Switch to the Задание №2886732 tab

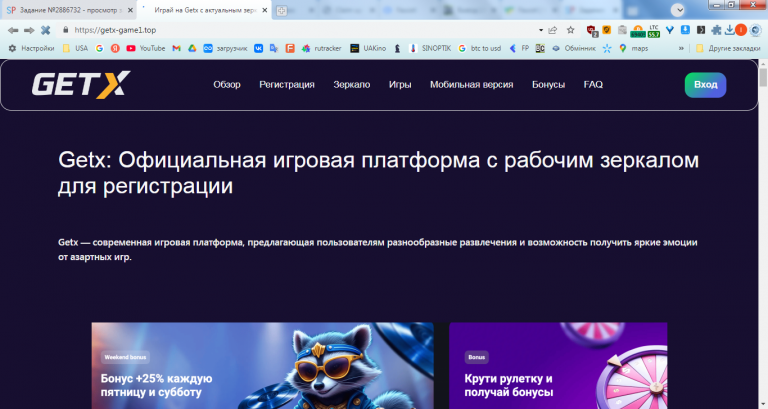click(x=69, y=10)
